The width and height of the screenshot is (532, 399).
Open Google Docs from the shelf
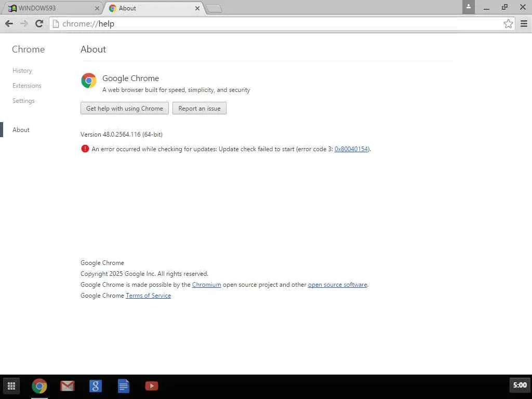click(x=124, y=386)
